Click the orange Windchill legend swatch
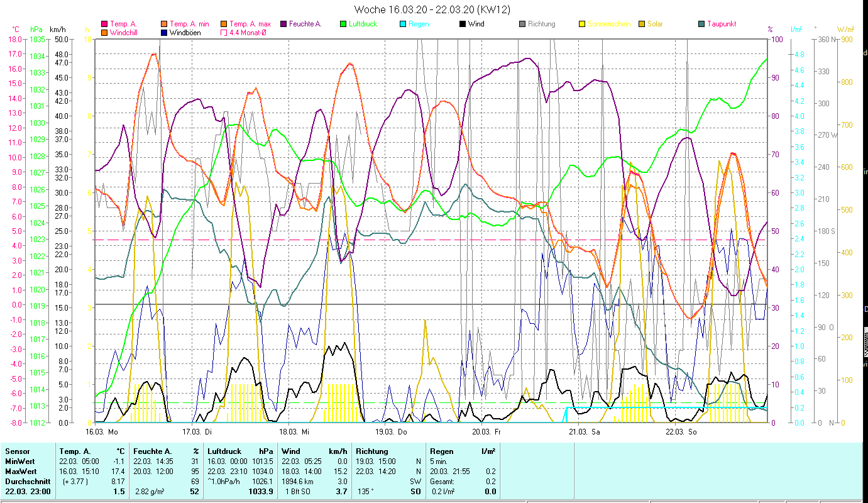 tap(104, 33)
